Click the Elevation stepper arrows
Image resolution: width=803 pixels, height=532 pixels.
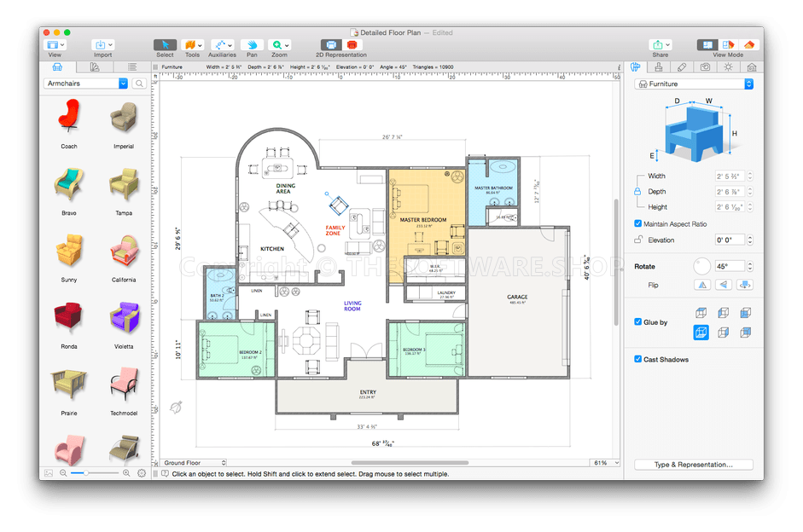pyautogui.click(x=750, y=240)
